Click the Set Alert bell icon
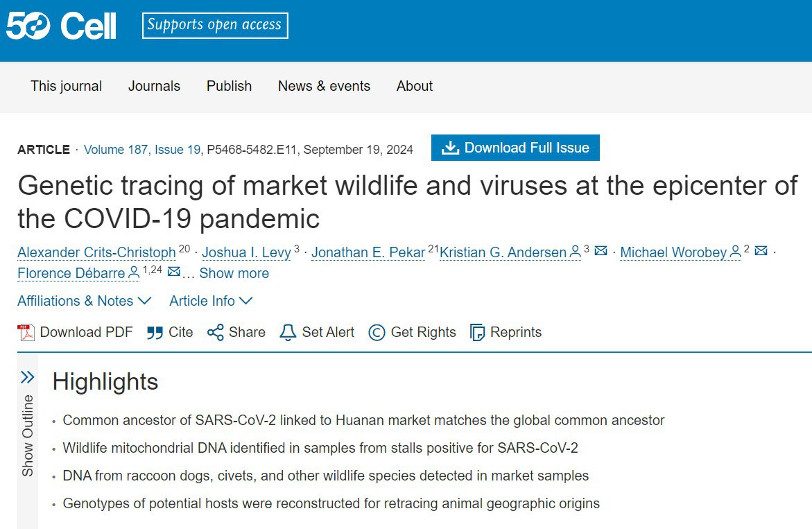Screen dimensions: 812x529 (x=288, y=332)
